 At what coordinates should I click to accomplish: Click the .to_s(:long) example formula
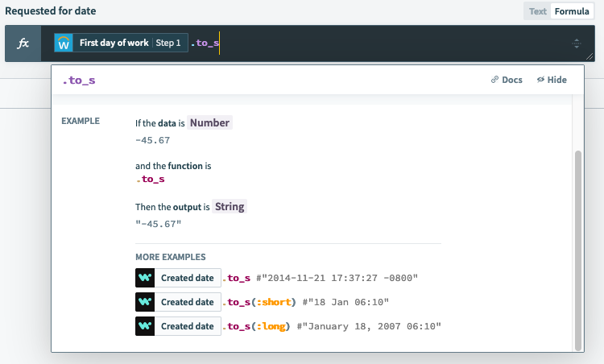[x=256, y=326]
